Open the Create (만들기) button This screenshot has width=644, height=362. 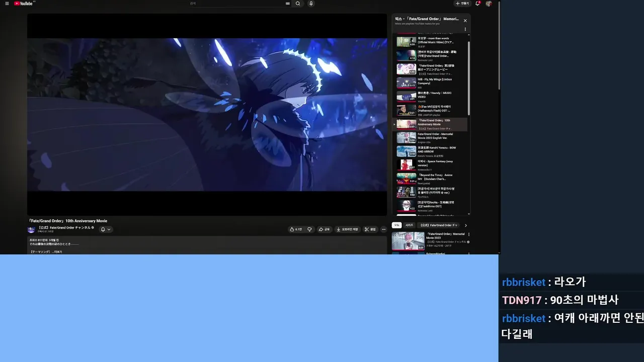pos(462,4)
